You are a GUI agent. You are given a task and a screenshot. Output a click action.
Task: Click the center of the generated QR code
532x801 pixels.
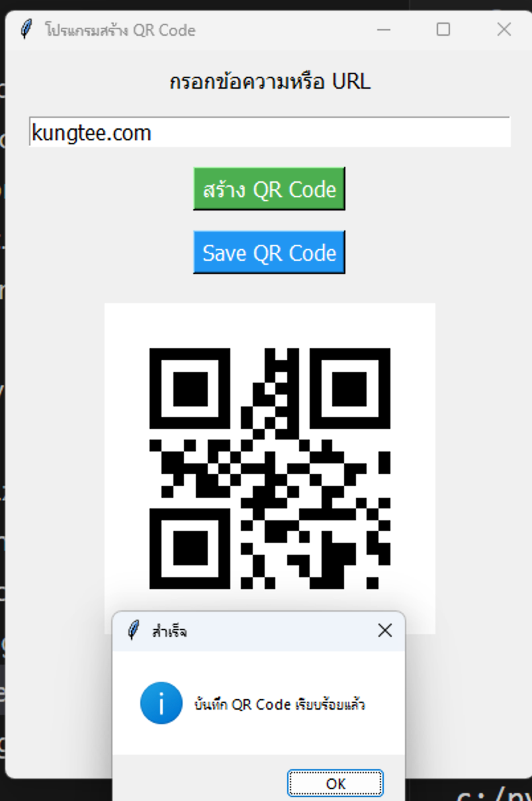pyautogui.click(x=270, y=469)
